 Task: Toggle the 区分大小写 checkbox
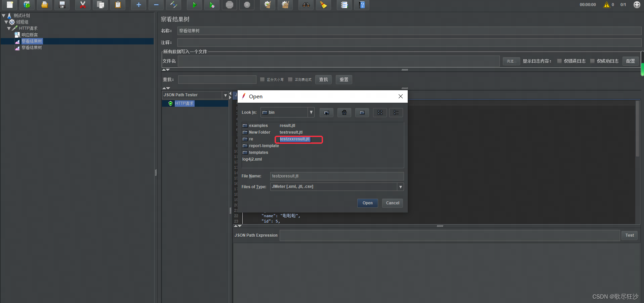263,79
